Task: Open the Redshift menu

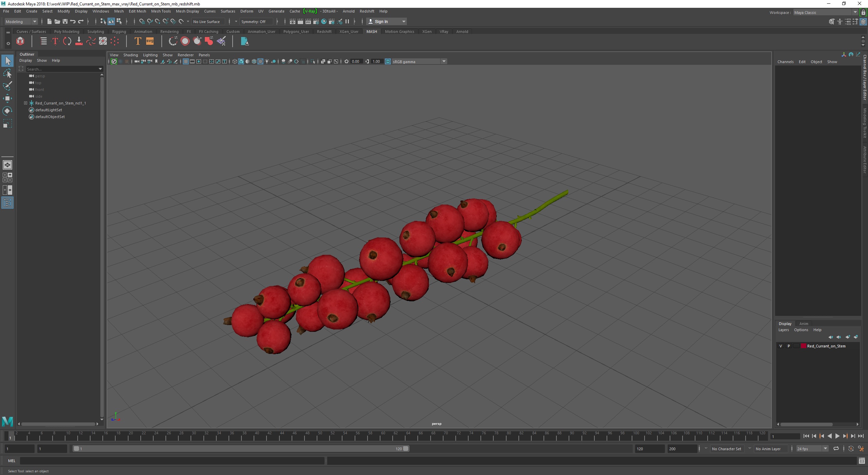Action: pyautogui.click(x=367, y=11)
